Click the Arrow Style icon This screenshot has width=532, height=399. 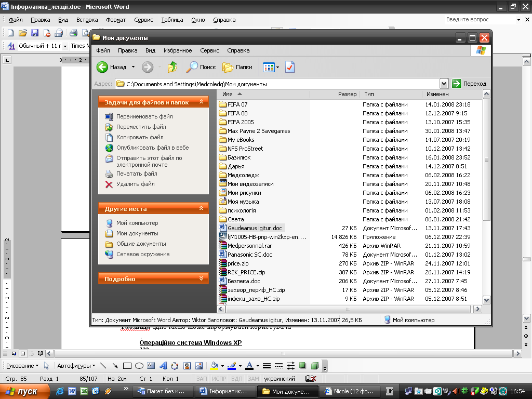pyautogui.click(x=291, y=366)
